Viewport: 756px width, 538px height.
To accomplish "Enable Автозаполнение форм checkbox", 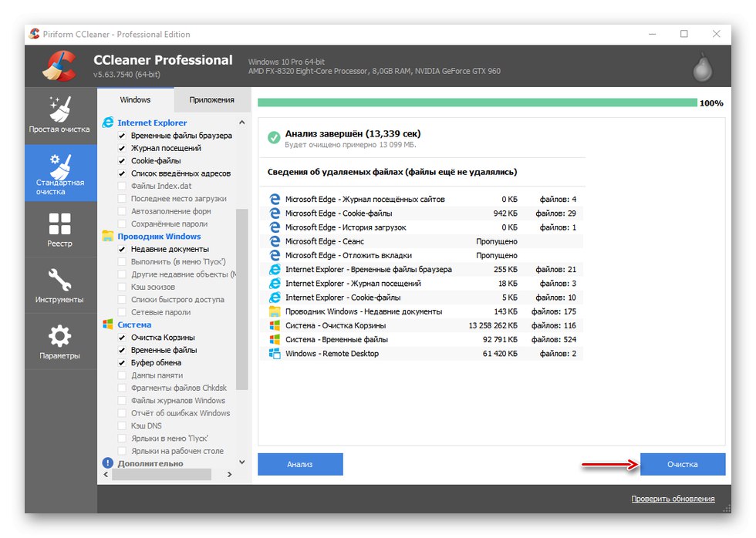I will [122, 211].
